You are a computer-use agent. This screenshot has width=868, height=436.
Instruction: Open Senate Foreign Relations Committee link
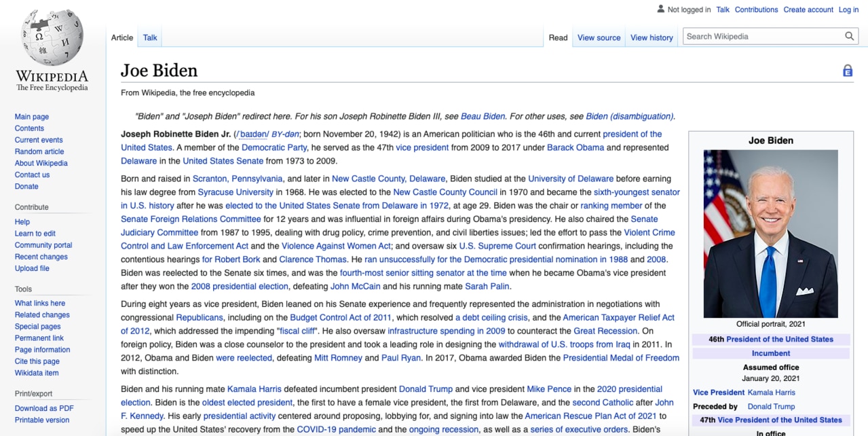pyautogui.click(x=191, y=219)
